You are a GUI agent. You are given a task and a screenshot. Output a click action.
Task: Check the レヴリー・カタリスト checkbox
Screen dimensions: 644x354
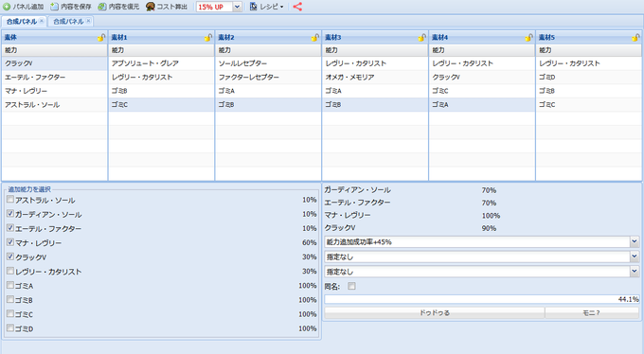pos(10,271)
